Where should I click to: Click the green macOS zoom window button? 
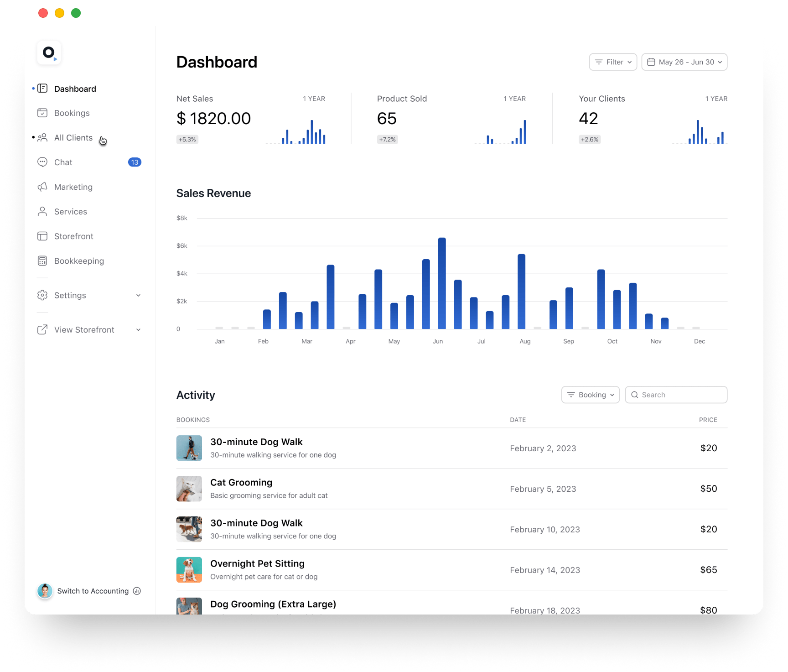(x=76, y=13)
